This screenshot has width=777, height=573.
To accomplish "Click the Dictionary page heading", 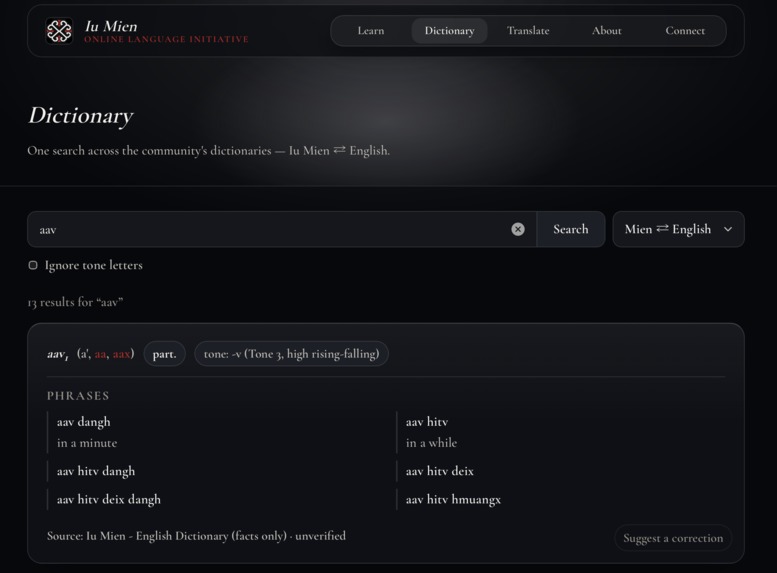I will click(x=80, y=115).
